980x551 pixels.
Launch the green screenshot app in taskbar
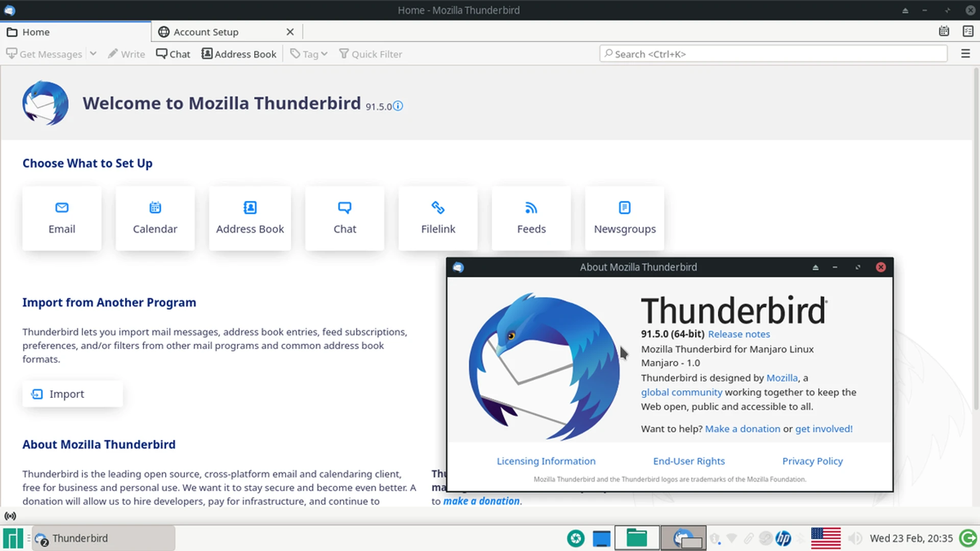point(576,538)
